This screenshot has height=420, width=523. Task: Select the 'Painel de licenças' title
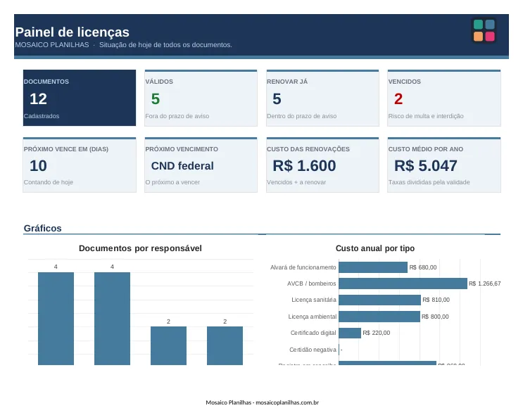point(72,32)
